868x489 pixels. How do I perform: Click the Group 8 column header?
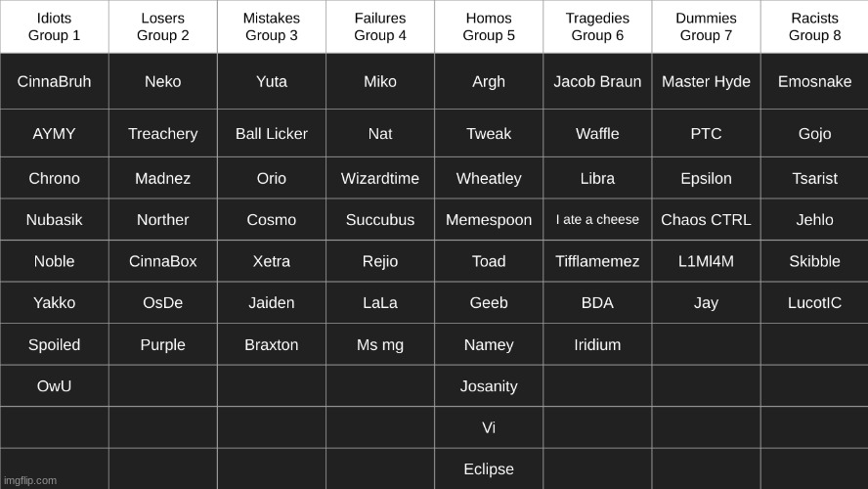pos(815,26)
